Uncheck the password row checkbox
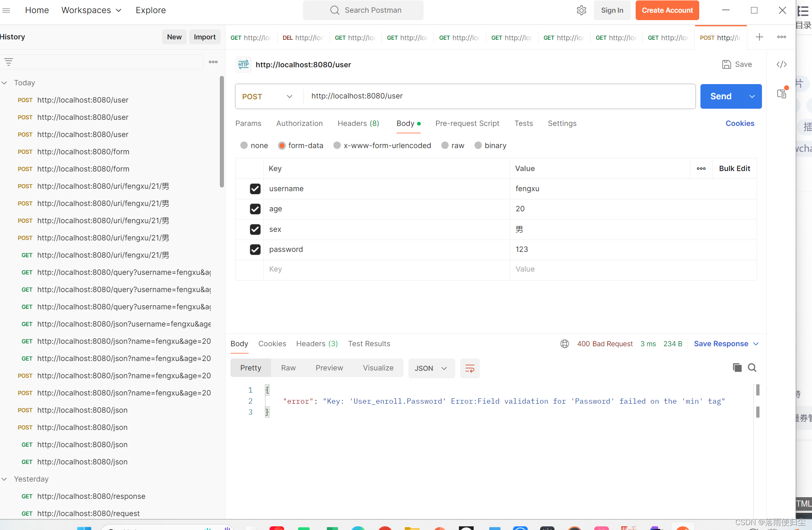This screenshot has height=530, width=812. pos(255,249)
